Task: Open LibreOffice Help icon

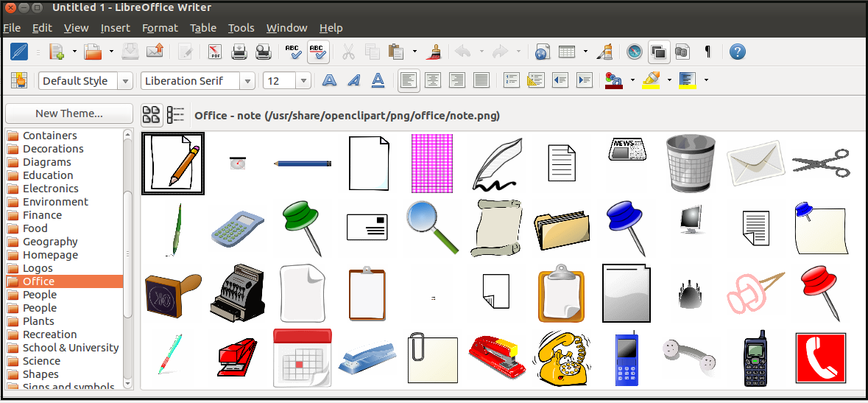Action: tap(738, 52)
